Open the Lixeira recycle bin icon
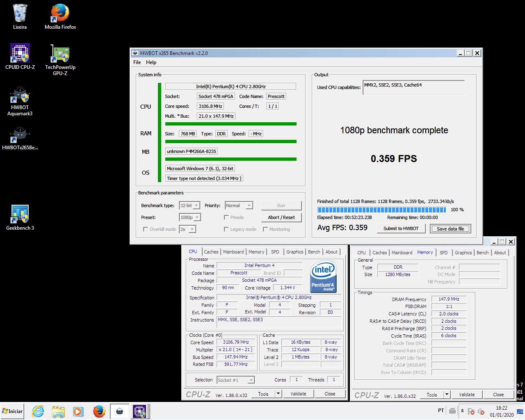The height and width of the screenshot is (420, 525). [20, 16]
